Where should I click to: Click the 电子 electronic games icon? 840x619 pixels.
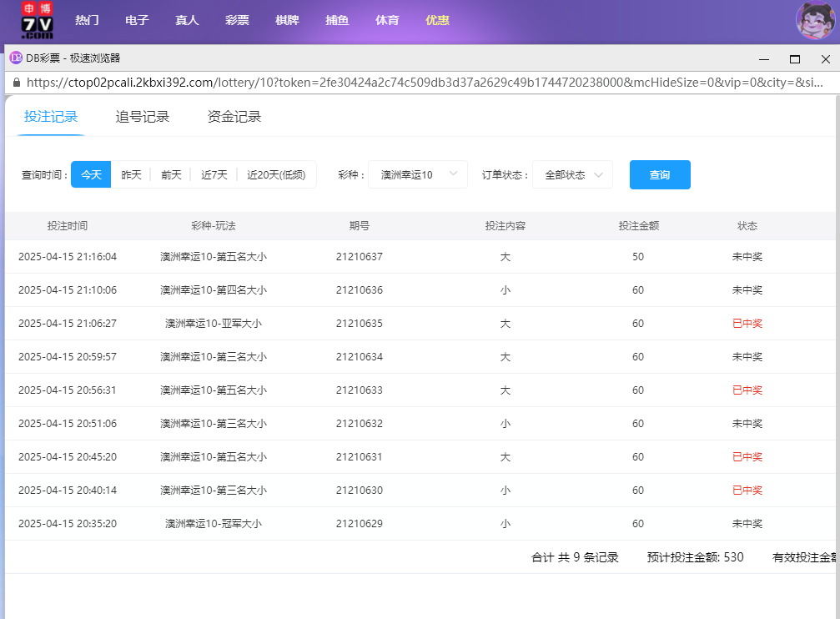tap(137, 21)
